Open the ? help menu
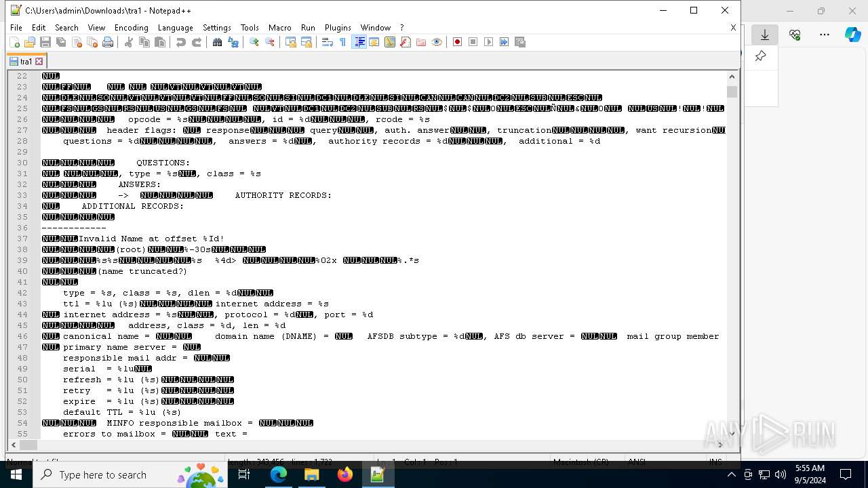This screenshot has width=868, height=488. [x=401, y=28]
